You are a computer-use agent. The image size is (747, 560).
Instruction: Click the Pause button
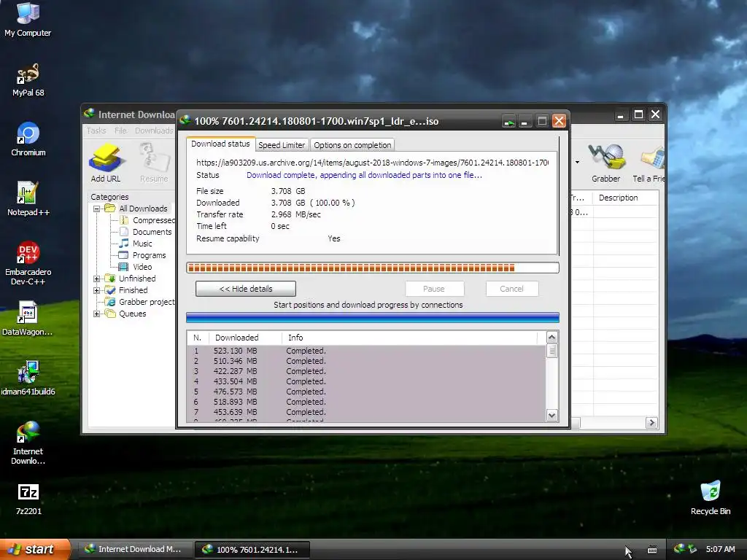(434, 289)
